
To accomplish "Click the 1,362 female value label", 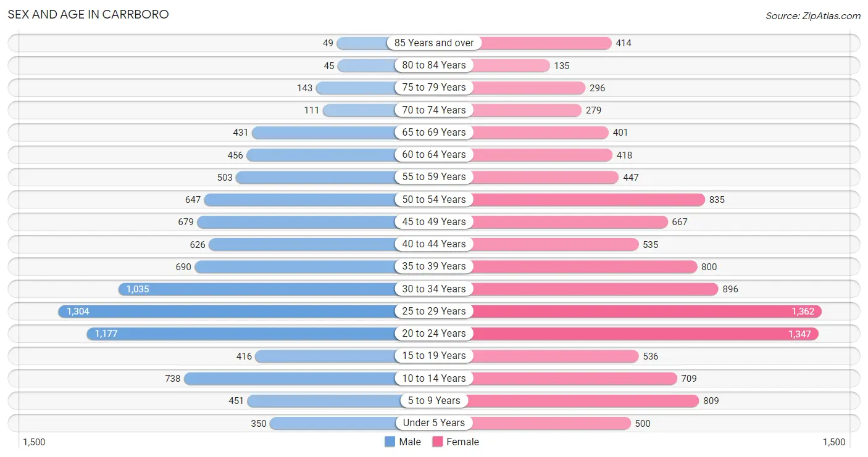I will [x=803, y=311].
